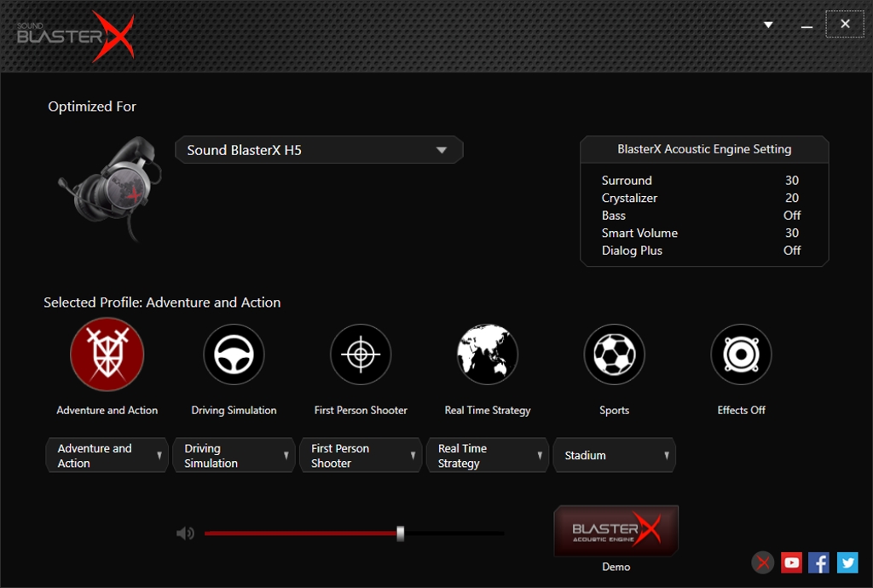The image size is (873, 588).
Task: Open the title bar down-arrow menu
Action: pyautogui.click(x=768, y=25)
